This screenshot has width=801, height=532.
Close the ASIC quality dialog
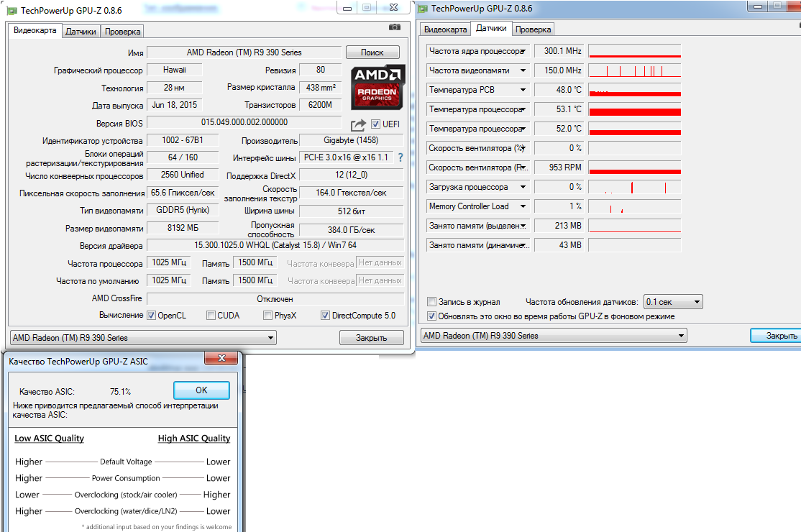(221, 359)
